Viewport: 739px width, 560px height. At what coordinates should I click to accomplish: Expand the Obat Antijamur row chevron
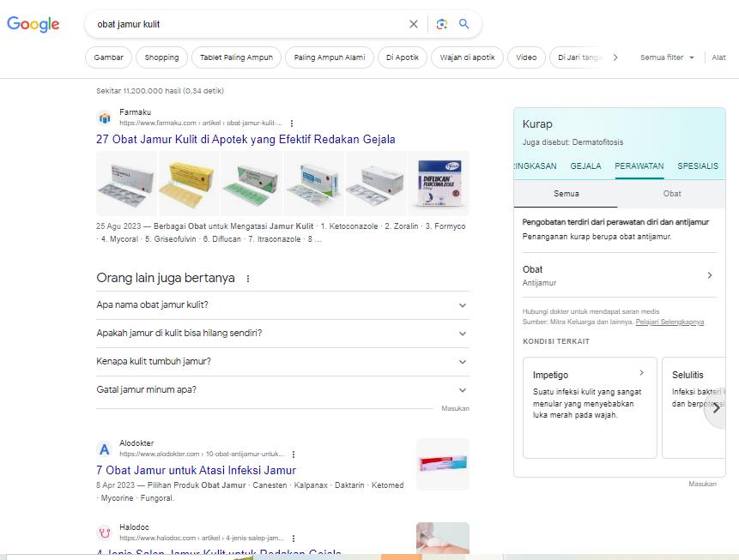pos(710,275)
